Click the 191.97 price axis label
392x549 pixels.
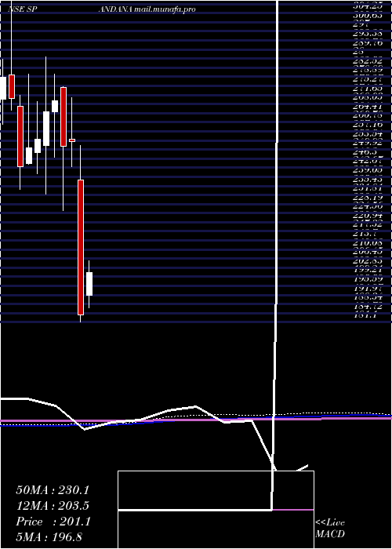coord(368,288)
